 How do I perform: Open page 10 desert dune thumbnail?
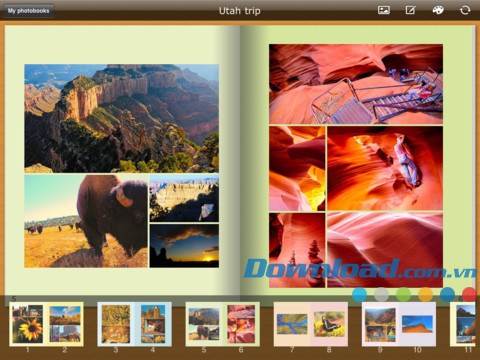tap(418, 324)
